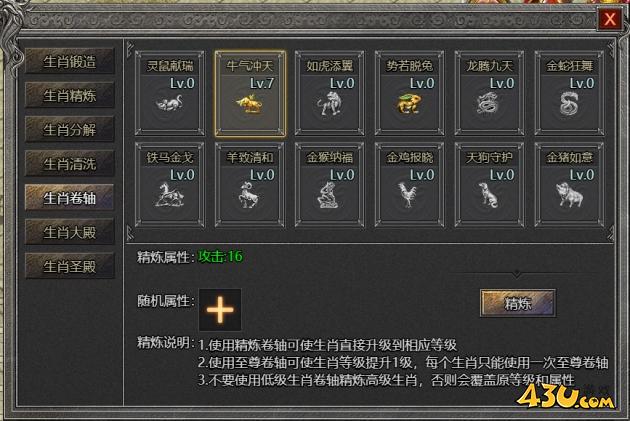
Task: Close the zodiac panel with red X
Action: click(610, 19)
